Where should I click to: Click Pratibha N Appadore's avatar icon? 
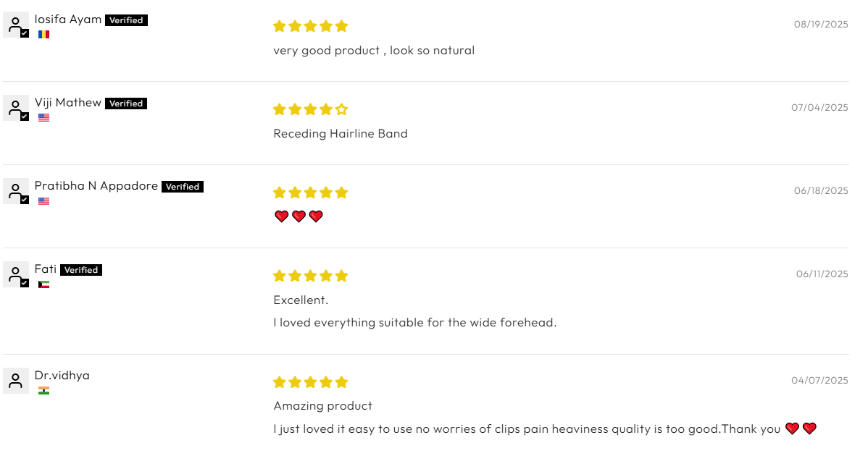coord(16,192)
